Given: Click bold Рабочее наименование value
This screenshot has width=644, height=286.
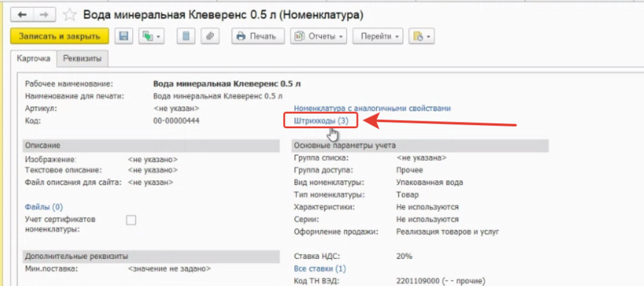Looking at the screenshot, I should [x=226, y=84].
